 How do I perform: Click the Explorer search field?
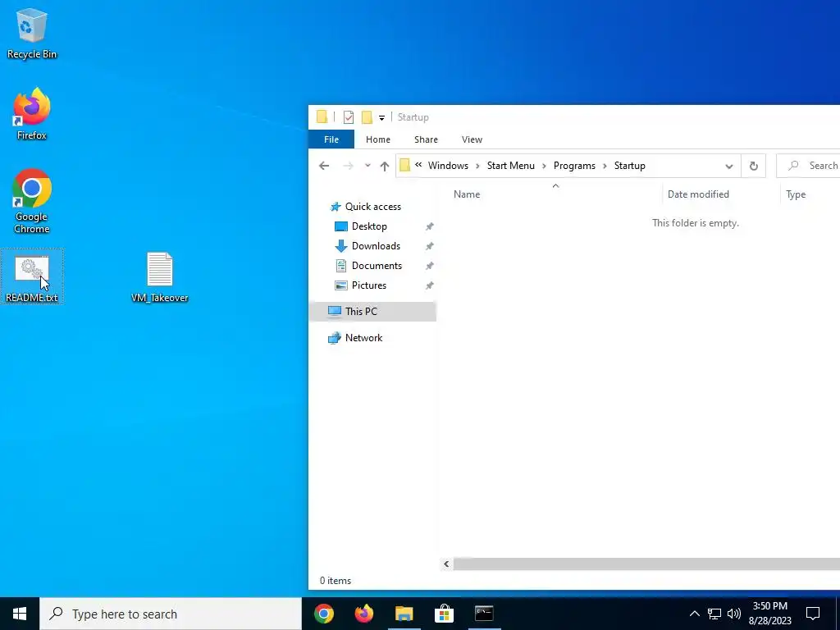coord(808,166)
